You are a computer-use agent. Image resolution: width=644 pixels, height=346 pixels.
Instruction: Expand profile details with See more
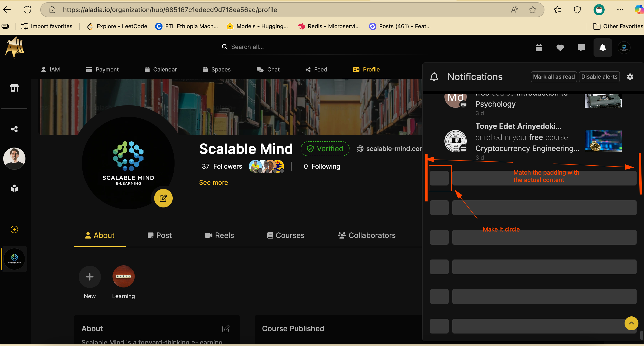pyautogui.click(x=213, y=183)
